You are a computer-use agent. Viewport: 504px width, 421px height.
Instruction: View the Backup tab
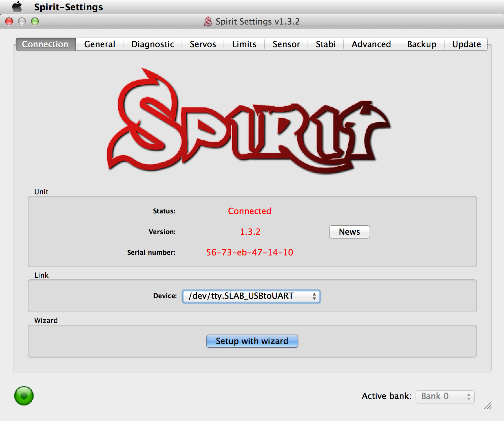pos(421,44)
